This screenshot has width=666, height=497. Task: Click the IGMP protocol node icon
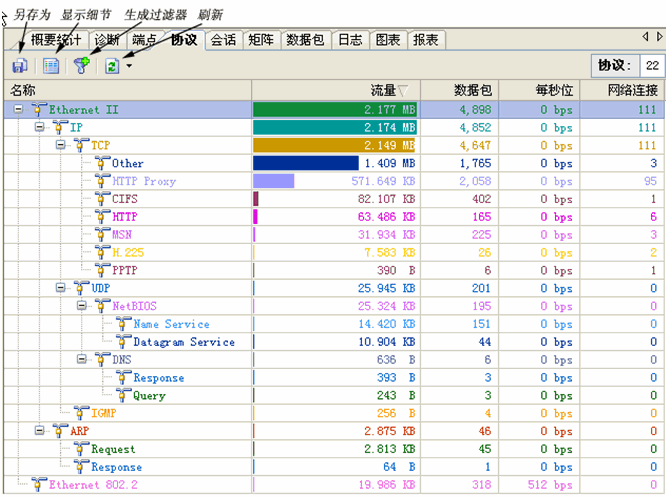(81, 413)
